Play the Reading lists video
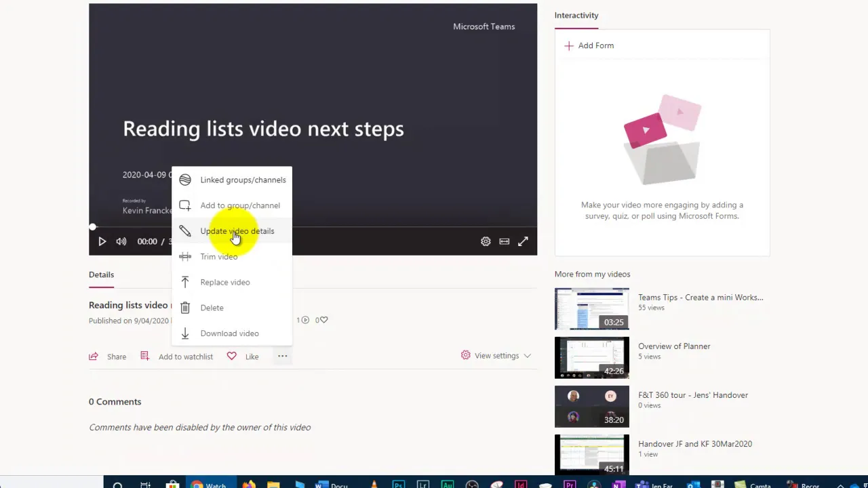868x488 pixels. [102, 241]
